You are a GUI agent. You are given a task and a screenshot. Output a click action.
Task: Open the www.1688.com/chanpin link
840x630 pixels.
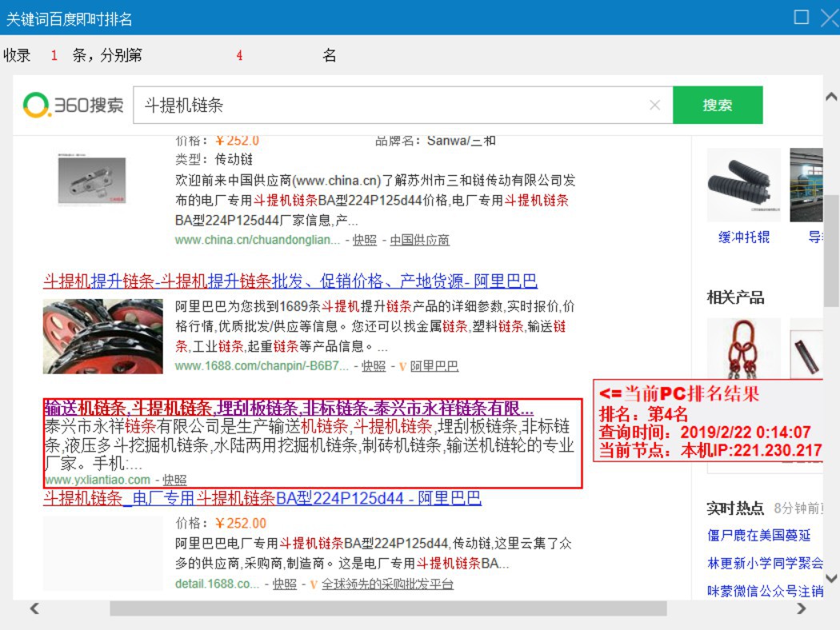pos(262,366)
